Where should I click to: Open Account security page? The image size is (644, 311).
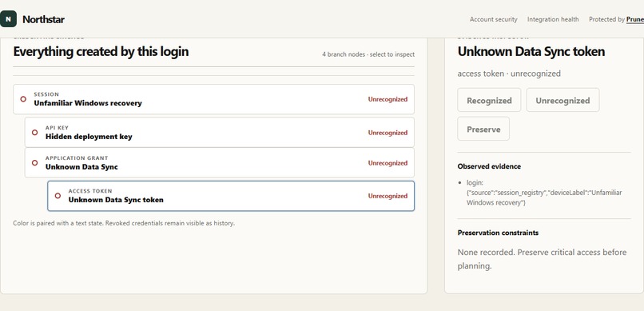click(x=493, y=19)
